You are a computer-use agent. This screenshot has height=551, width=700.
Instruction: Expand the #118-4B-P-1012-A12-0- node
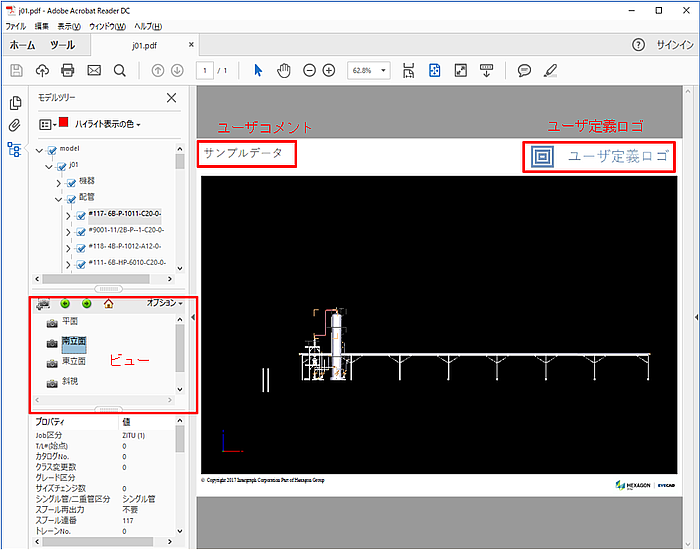click(x=68, y=248)
